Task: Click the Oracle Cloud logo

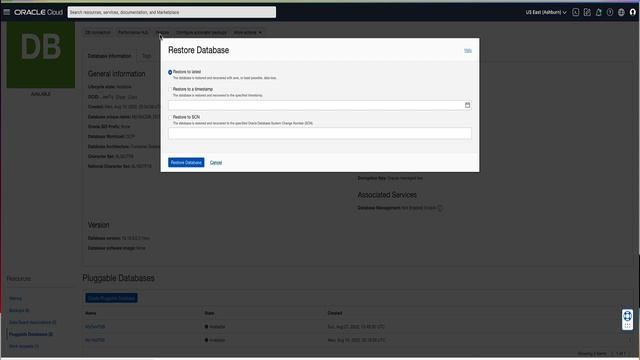Action: tap(38, 12)
